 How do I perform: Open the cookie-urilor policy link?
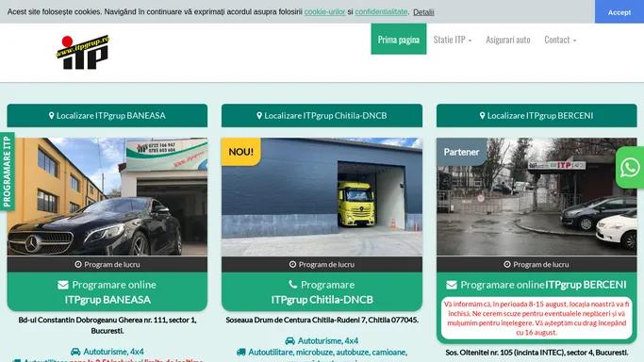tap(324, 12)
